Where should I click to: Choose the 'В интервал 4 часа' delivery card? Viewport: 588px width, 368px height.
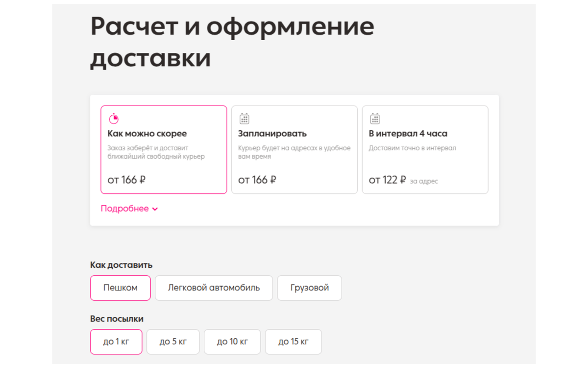tap(425, 150)
